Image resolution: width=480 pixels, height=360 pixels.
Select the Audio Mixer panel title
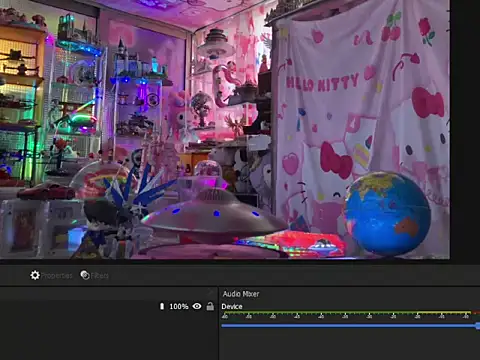(x=241, y=294)
